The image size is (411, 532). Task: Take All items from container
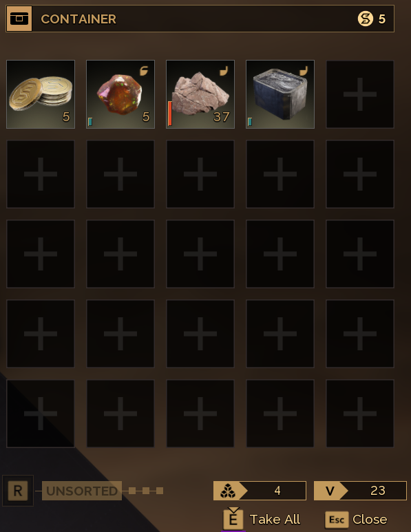[275, 519]
